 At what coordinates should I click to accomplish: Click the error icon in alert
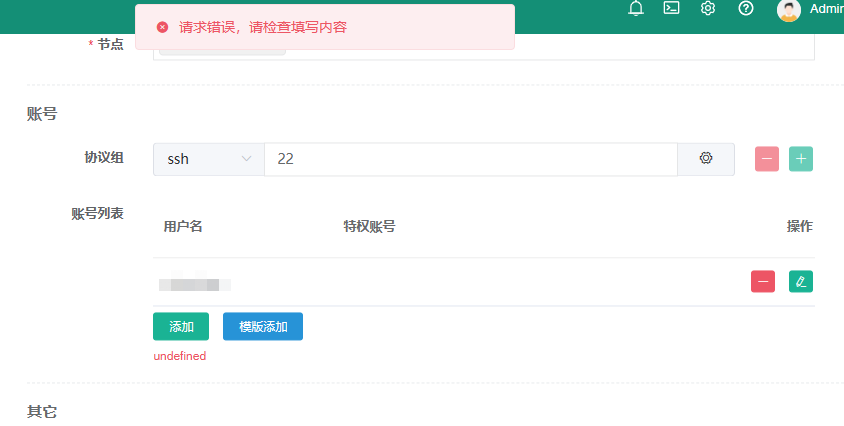(162, 27)
